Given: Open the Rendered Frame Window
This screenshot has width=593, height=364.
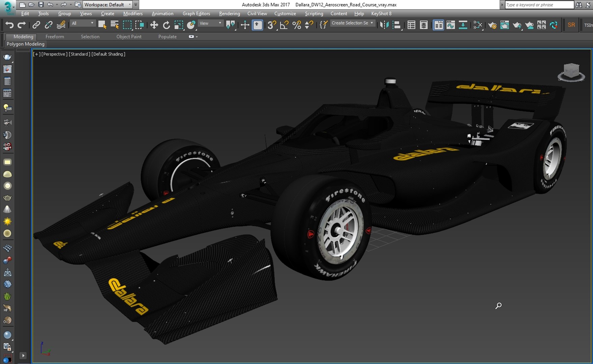Looking at the screenshot, I should 505,25.
